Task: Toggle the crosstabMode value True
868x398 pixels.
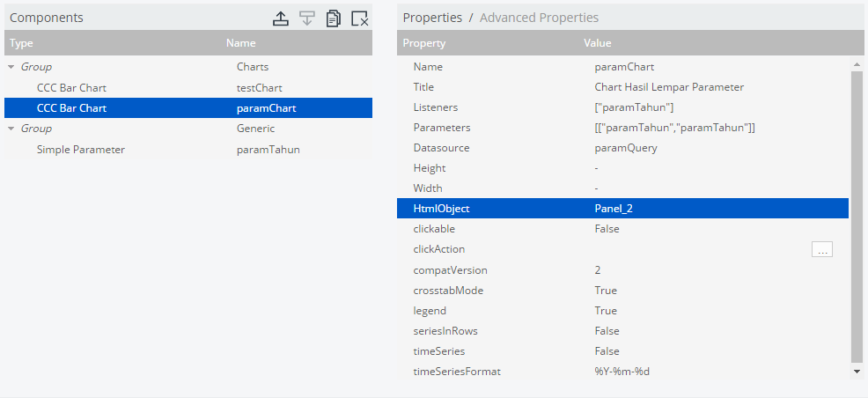Action: pyautogui.click(x=606, y=291)
